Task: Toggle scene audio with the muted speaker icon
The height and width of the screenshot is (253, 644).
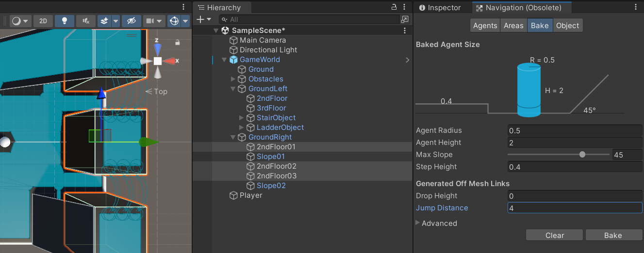Action: [85, 21]
